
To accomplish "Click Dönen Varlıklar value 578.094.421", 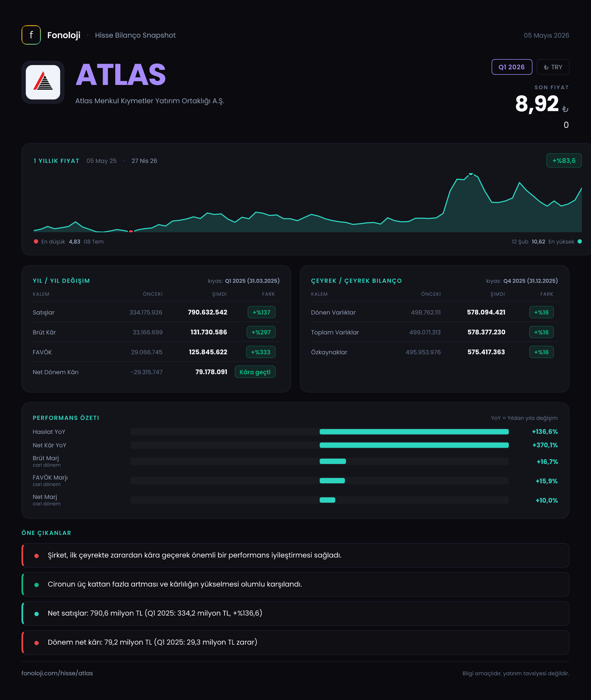I will click(486, 312).
